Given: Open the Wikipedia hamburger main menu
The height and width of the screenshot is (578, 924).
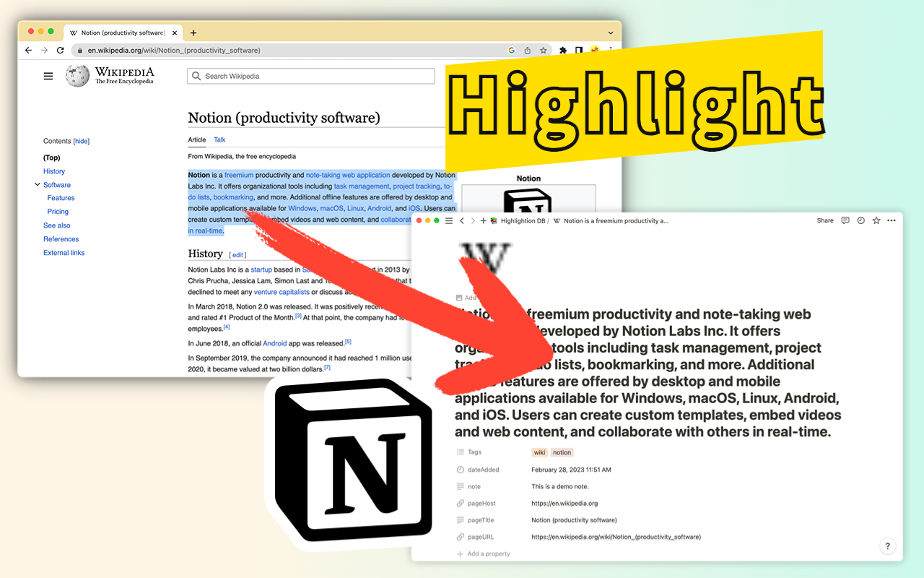Looking at the screenshot, I should pos(48,76).
